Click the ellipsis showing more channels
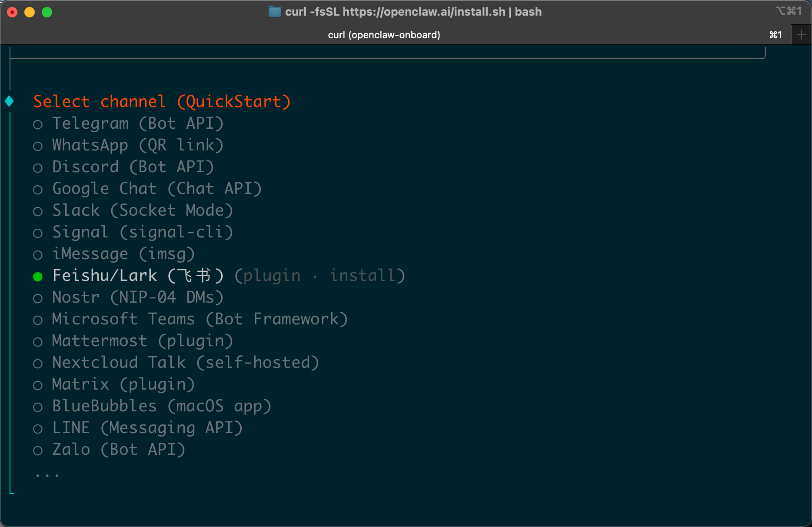Screen dimensions: 812x527 (x=47, y=475)
